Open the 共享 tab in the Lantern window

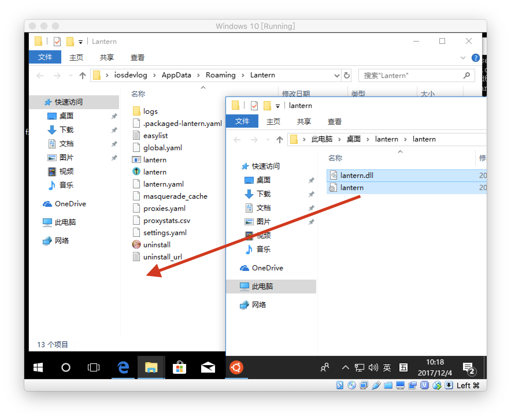pos(107,57)
